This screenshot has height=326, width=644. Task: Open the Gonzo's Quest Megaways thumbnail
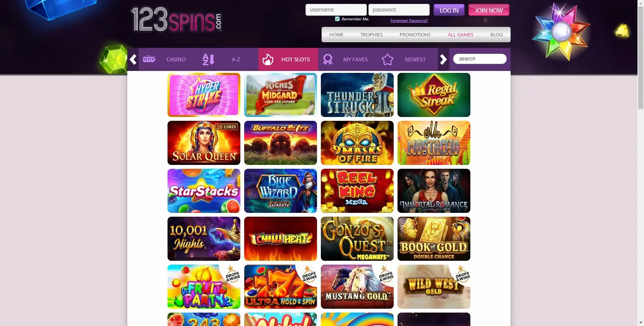point(357,239)
